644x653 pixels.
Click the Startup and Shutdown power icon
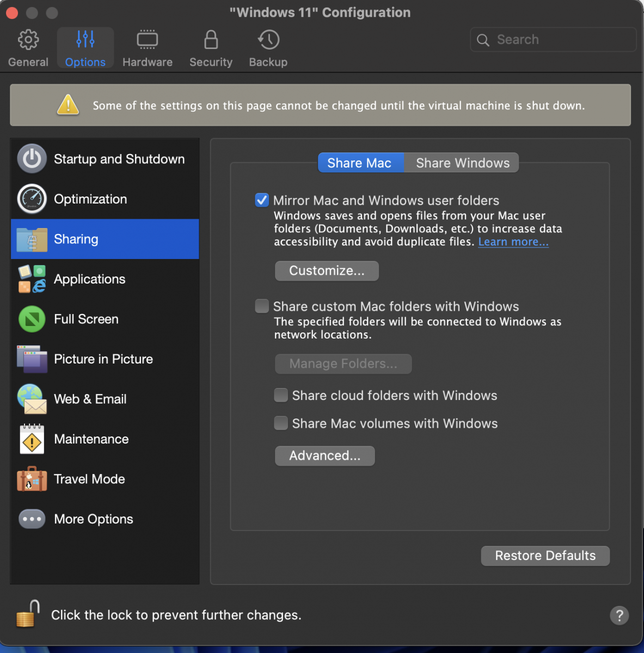pyautogui.click(x=32, y=159)
